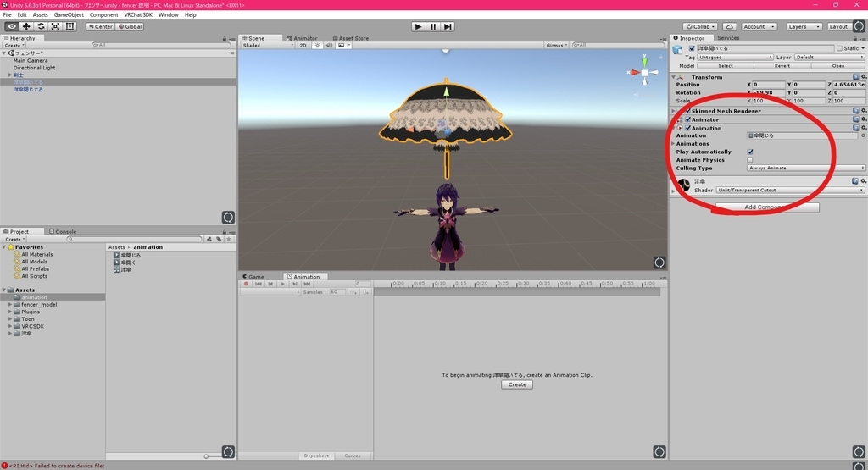The height and width of the screenshot is (470, 868).
Task: Click the scene orientation gizmo
Action: tap(644, 73)
